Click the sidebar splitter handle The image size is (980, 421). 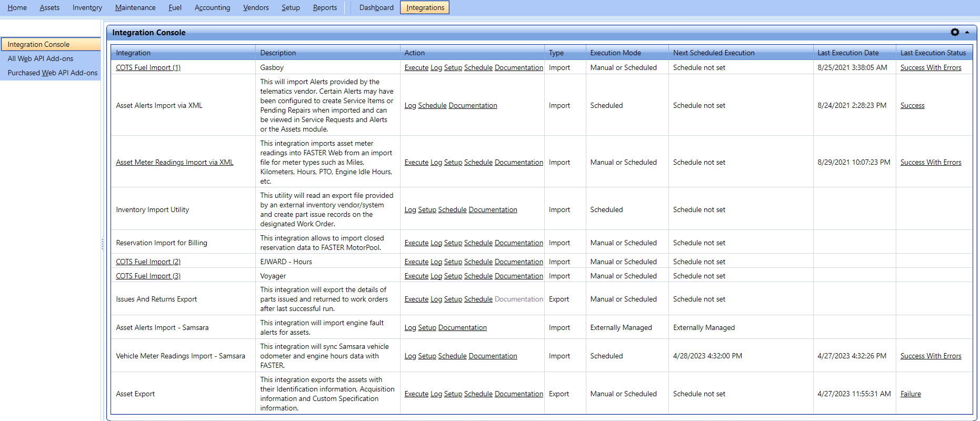(x=103, y=244)
